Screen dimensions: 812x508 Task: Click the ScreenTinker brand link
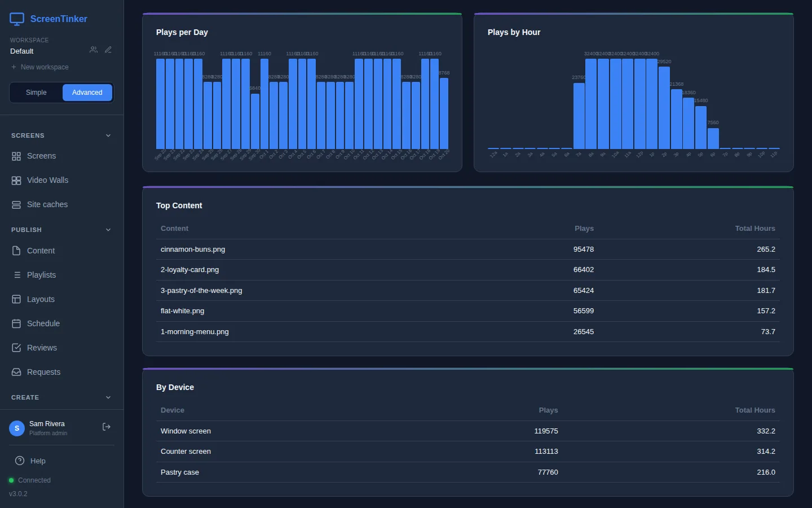pos(59,19)
